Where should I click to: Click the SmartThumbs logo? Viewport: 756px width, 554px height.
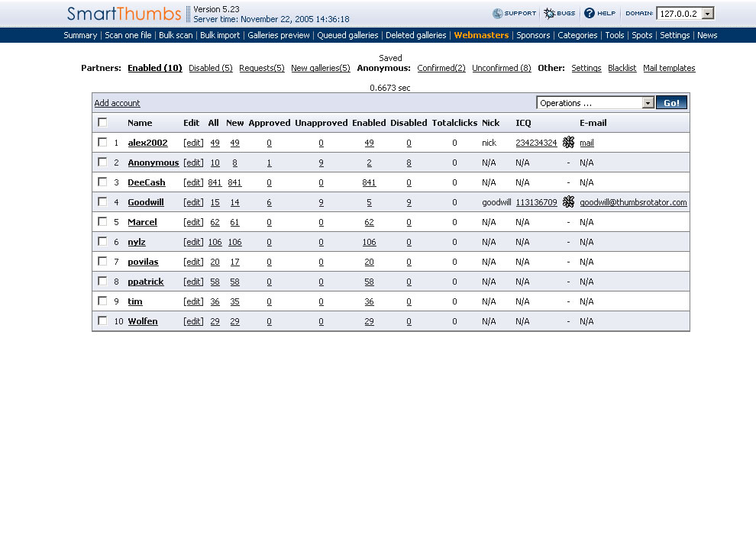pyautogui.click(x=124, y=14)
